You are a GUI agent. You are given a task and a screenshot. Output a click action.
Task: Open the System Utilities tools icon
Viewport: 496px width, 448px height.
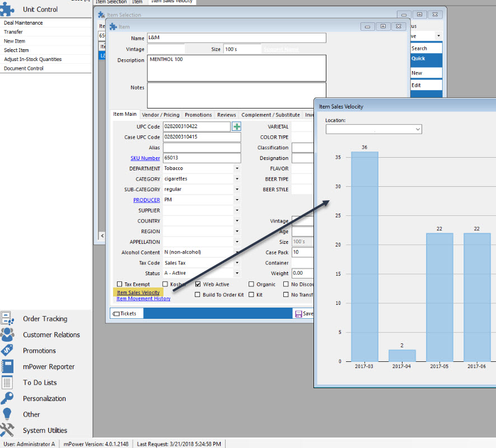click(x=8, y=430)
